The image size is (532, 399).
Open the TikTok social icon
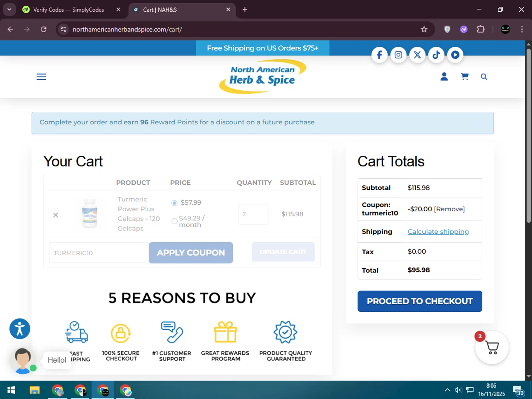(x=436, y=55)
